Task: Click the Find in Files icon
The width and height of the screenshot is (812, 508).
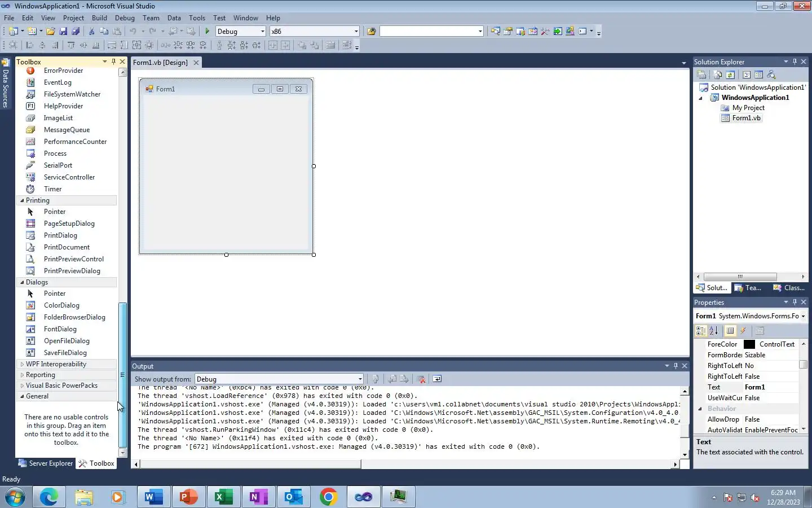Action: click(x=371, y=32)
